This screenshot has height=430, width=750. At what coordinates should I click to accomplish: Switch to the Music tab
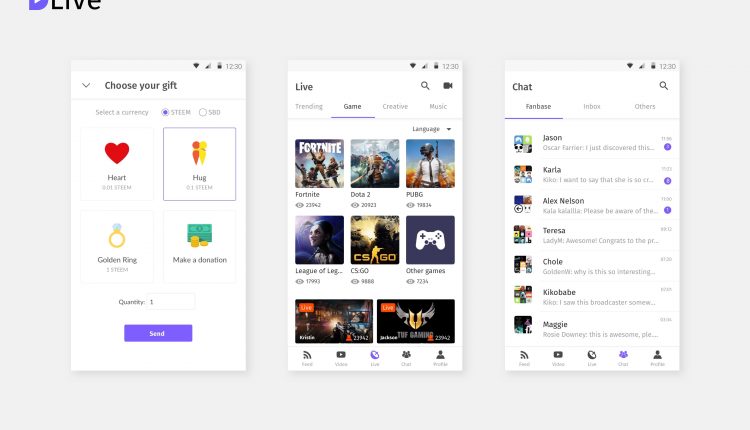click(438, 107)
